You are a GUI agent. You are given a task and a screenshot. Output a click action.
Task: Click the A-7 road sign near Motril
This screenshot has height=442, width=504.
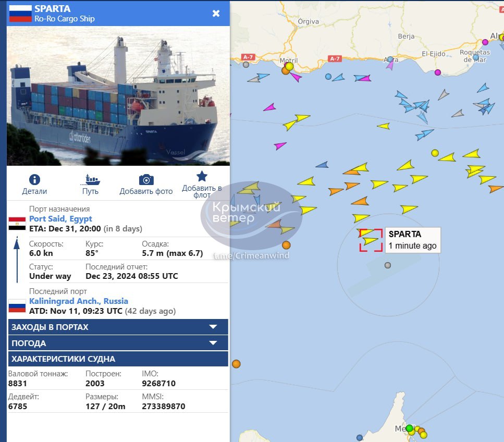(248, 57)
